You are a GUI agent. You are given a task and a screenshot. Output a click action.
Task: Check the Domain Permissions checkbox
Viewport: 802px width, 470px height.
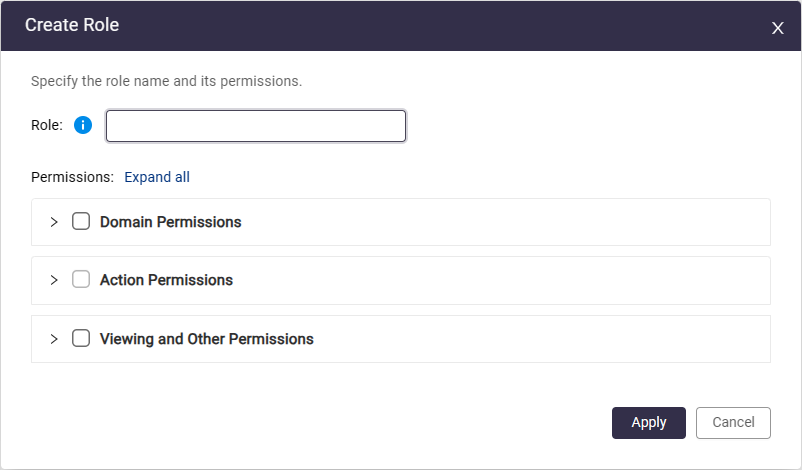point(81,222)
